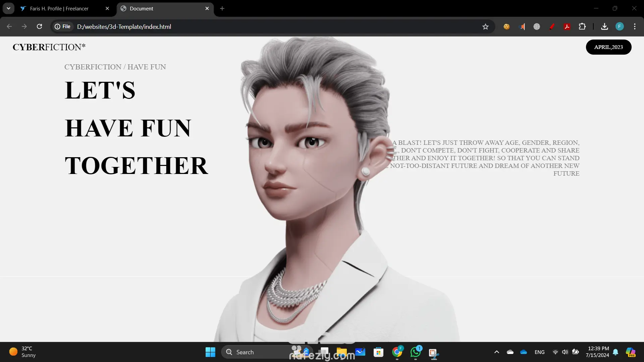The height and width of the screenshot is (362, 644).
Task: Open the profile avatar F
Action: [620, 27]
